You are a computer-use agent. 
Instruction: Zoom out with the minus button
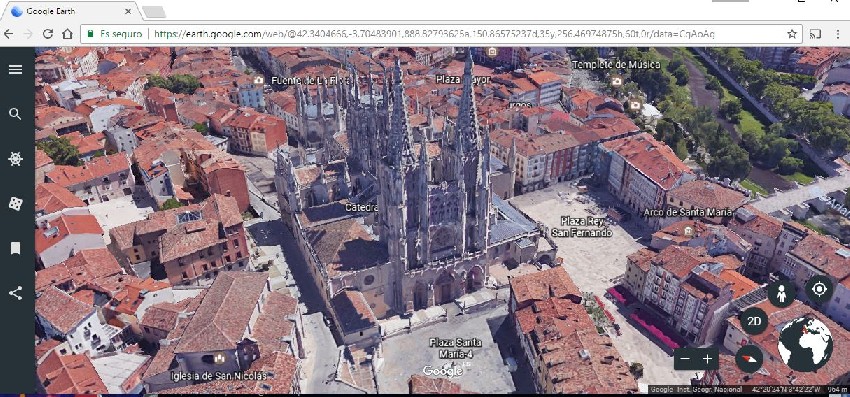coord(685,359)
